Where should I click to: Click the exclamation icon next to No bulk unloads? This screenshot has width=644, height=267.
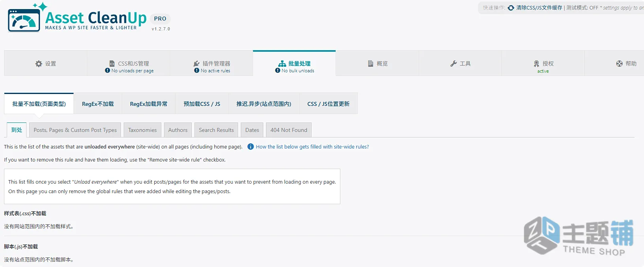coord(278,71)
